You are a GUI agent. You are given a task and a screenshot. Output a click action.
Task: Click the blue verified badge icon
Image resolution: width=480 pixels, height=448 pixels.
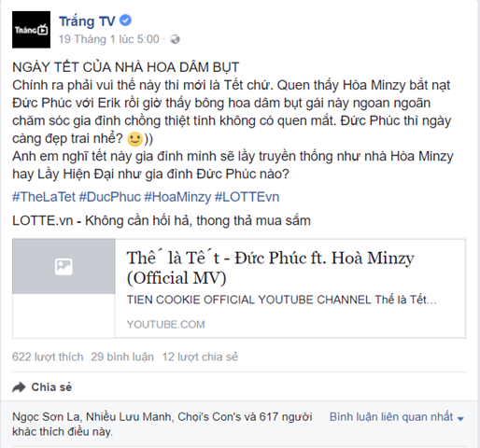(x=125, y=21)
